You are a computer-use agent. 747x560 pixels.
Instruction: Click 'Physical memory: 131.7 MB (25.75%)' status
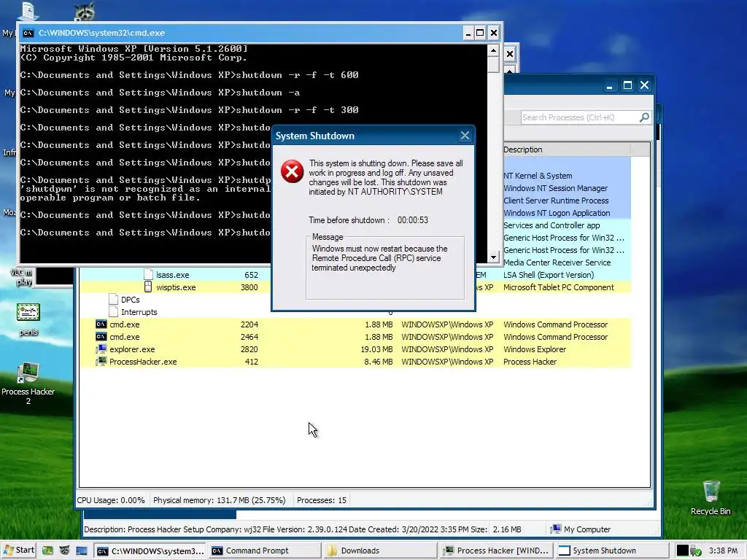click(219, 500)
